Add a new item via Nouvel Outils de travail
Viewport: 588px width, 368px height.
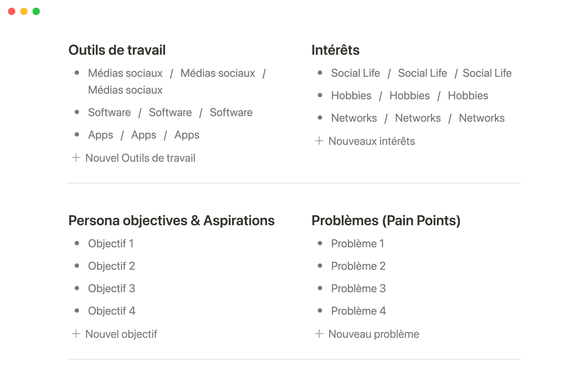click(x=140, y=158)
